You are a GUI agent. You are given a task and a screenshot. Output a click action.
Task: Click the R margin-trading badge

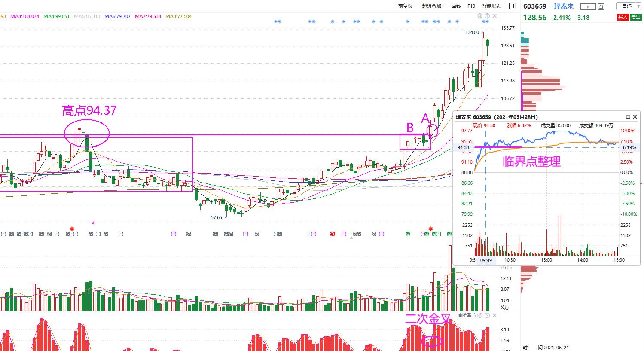(x=588, y=6)
